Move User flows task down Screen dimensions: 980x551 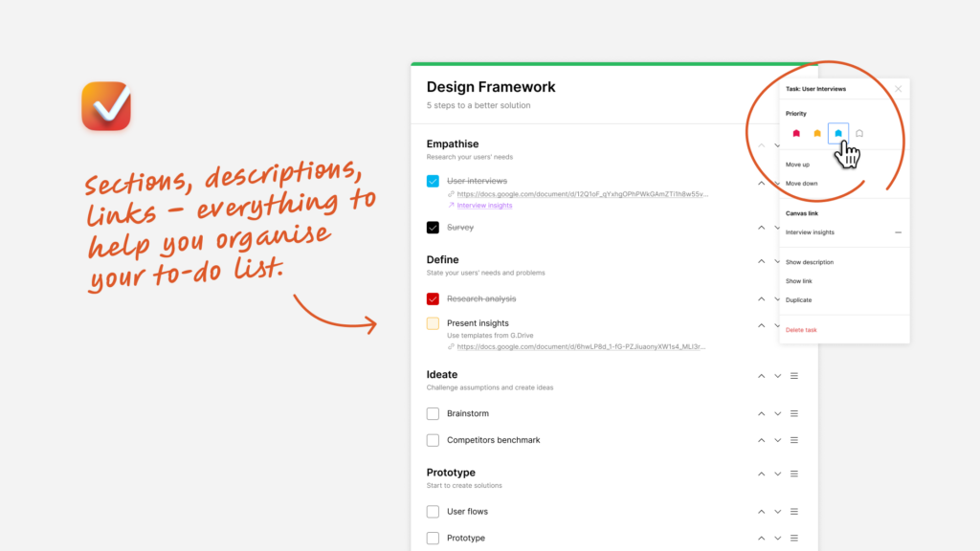pos(777,512)
